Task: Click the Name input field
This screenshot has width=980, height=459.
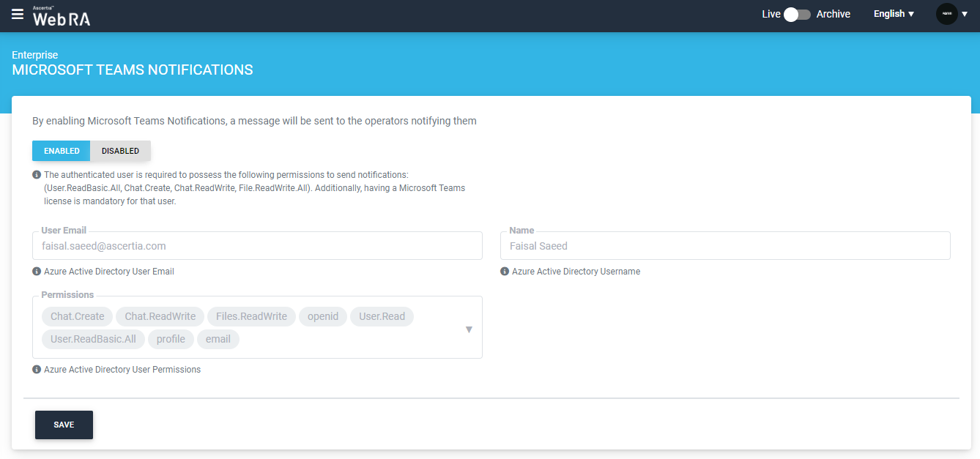Action: click(x=725, y=246)
